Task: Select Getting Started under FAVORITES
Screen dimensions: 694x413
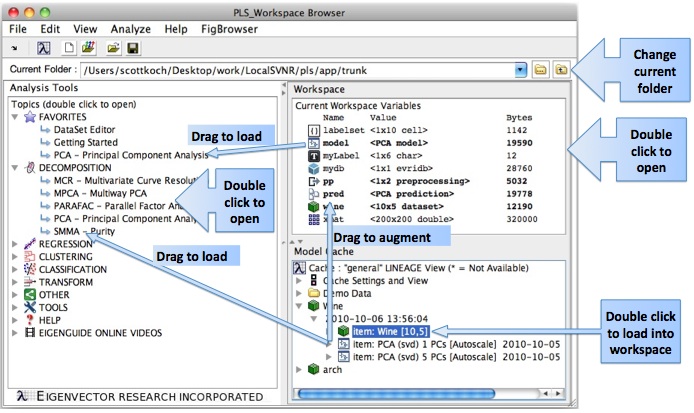Action: [x=85, y=143]
